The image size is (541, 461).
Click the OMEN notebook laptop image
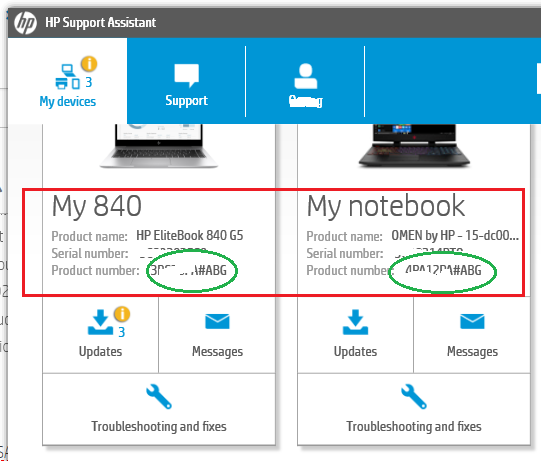click(x=414, y=146)
